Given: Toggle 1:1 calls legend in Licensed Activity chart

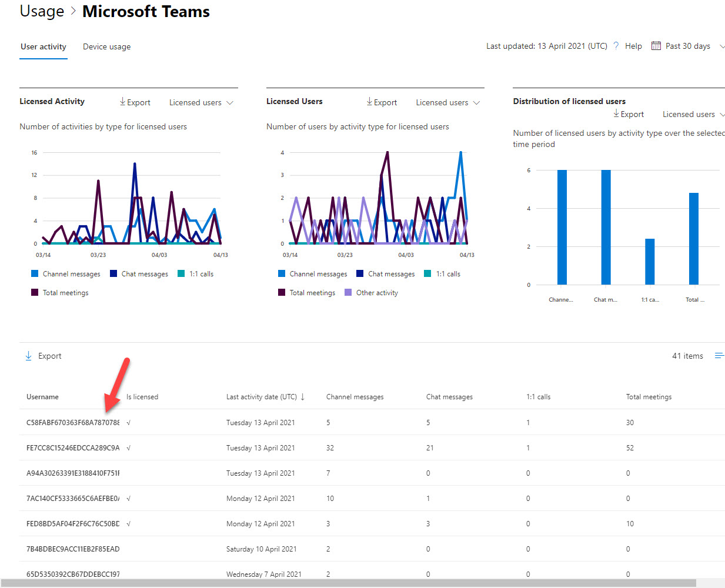Looking at the screenshot, I should coord(195,274).
